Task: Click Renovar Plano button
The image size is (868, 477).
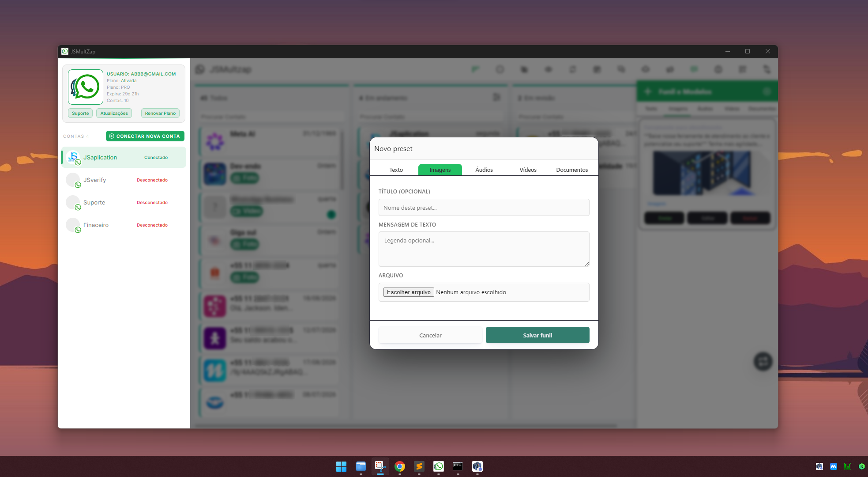Action: (160, 113)
